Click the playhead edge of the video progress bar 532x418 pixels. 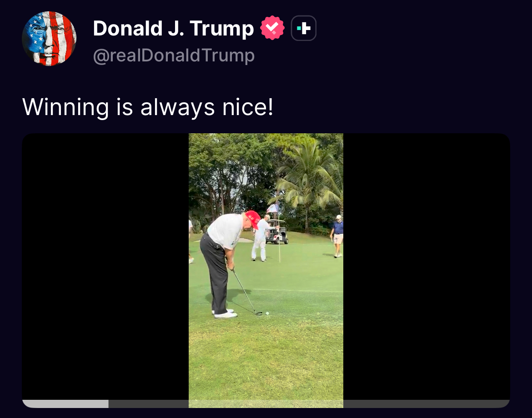(108, 404)
